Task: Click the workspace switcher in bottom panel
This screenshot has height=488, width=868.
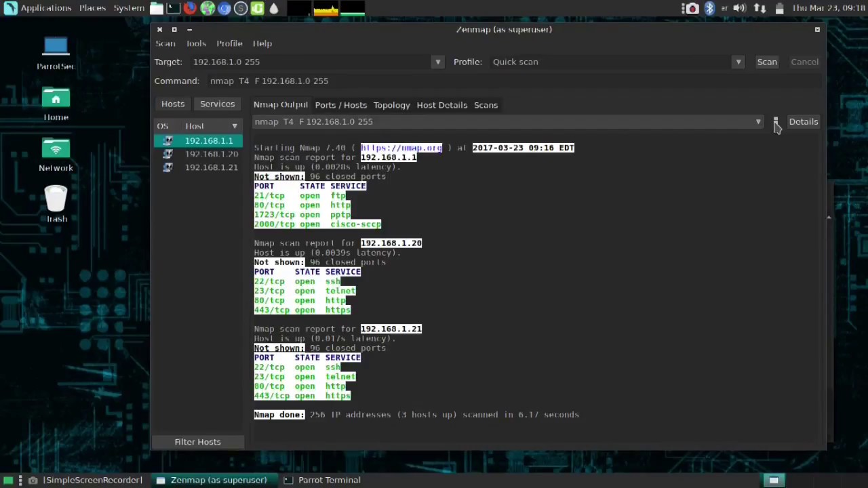Action: click(x=774, y=480)
